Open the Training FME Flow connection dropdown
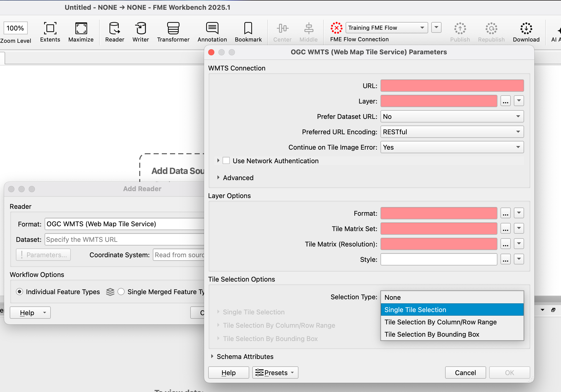561x392 pixels. click(x=387, y=28)
